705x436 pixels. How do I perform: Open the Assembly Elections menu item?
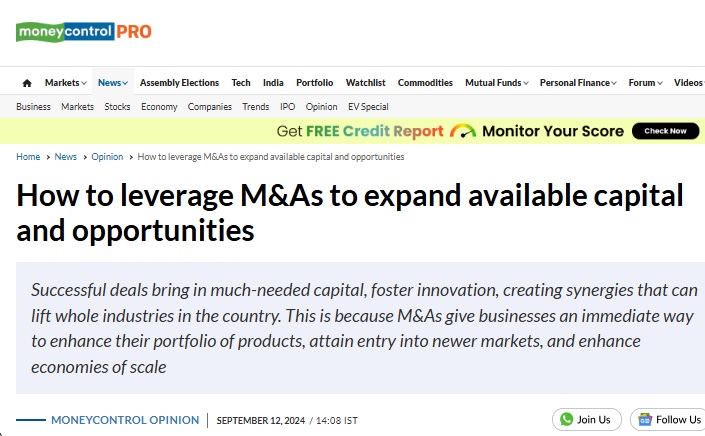(179, 83)
